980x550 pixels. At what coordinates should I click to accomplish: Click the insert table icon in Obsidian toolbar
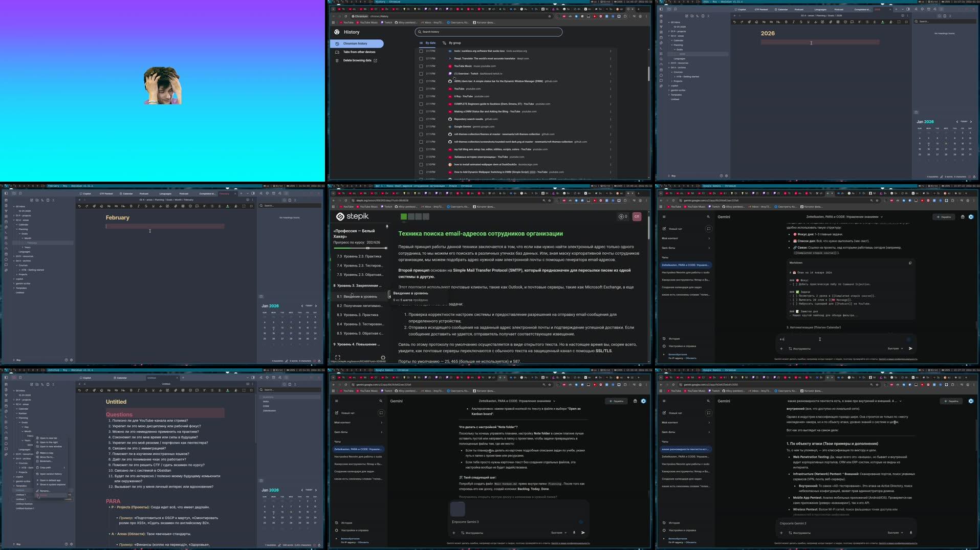838,22
